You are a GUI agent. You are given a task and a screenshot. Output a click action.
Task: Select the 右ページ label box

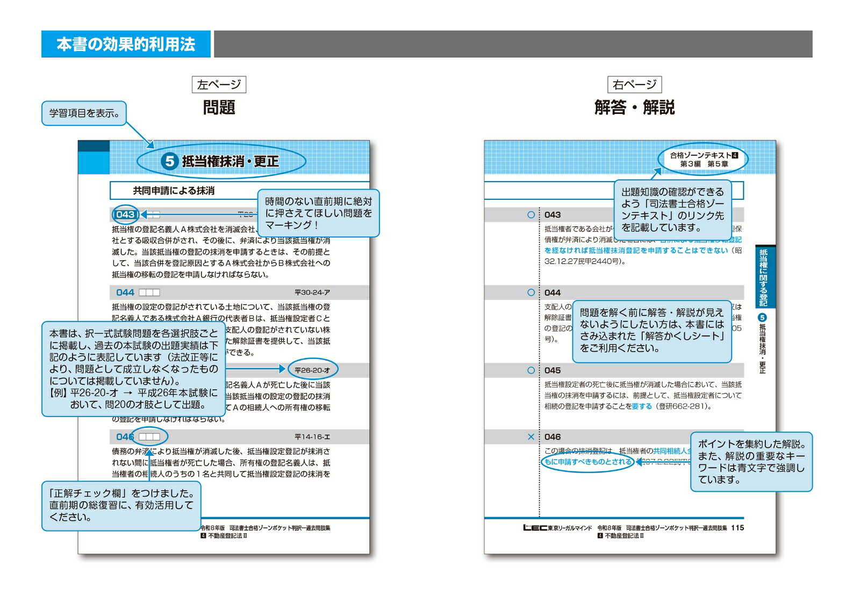click(x=635, y=84)
